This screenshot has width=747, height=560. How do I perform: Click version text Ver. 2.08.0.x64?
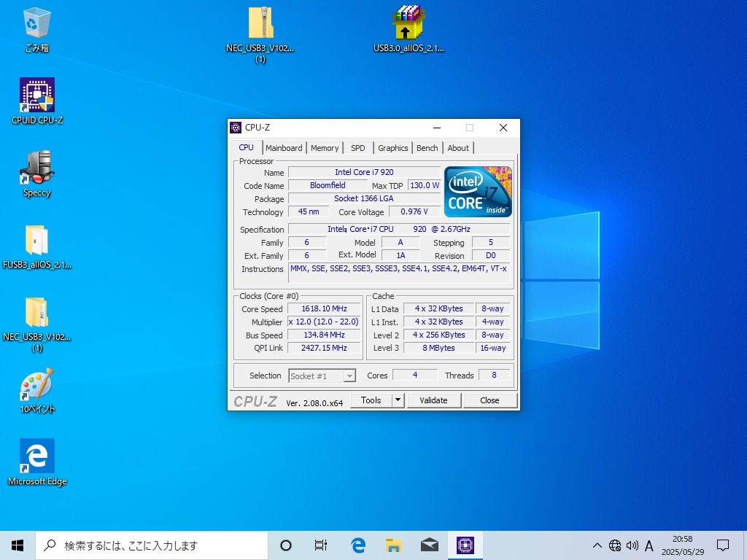[314, 403]
